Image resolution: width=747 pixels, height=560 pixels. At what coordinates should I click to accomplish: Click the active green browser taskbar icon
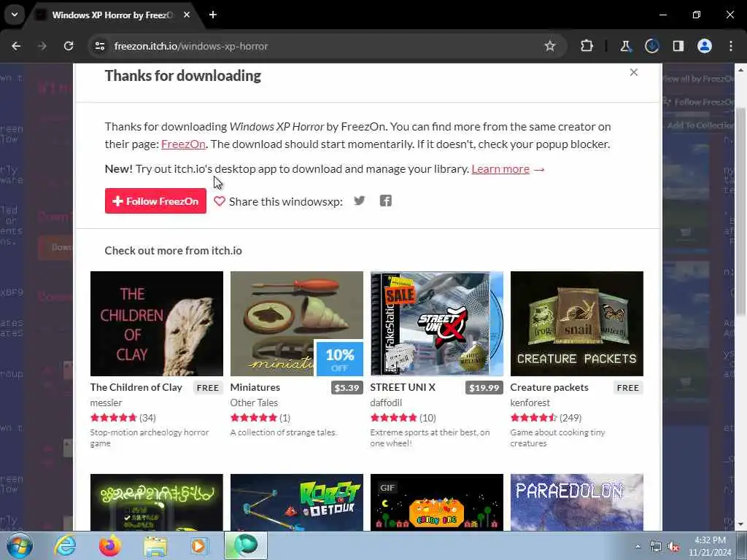246,545
